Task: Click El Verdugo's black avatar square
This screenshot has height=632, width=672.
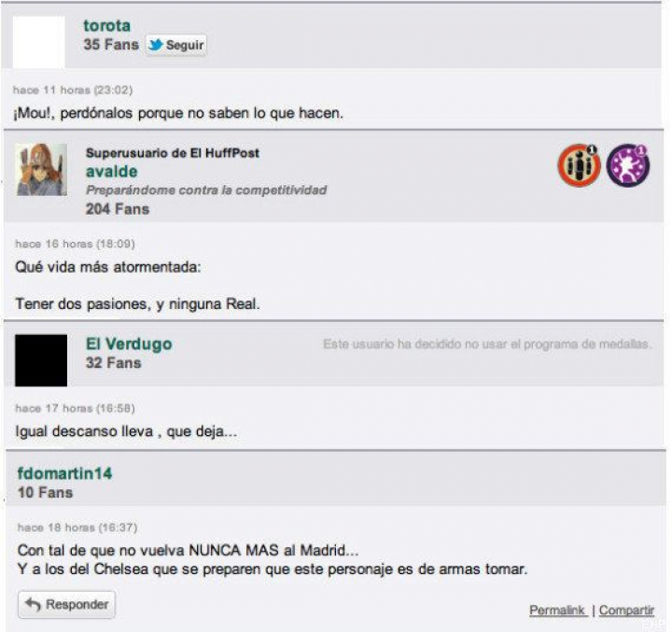Action: click(41, 360)
